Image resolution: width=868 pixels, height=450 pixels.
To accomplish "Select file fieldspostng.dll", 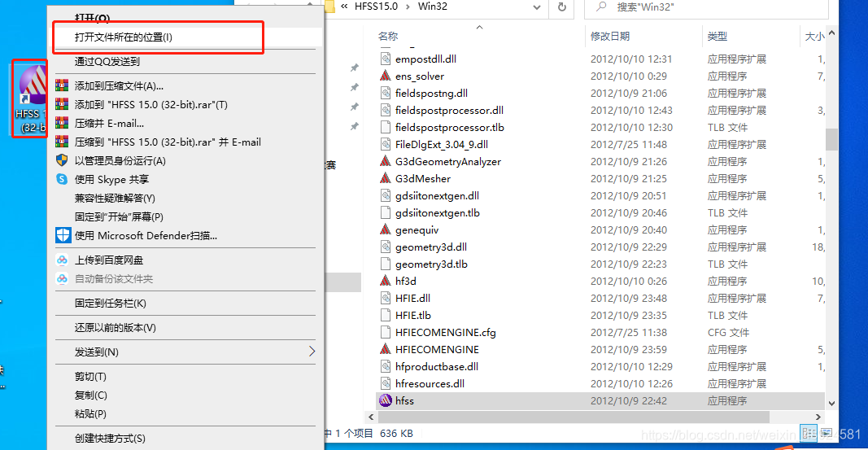I will [x=431, y=93].
